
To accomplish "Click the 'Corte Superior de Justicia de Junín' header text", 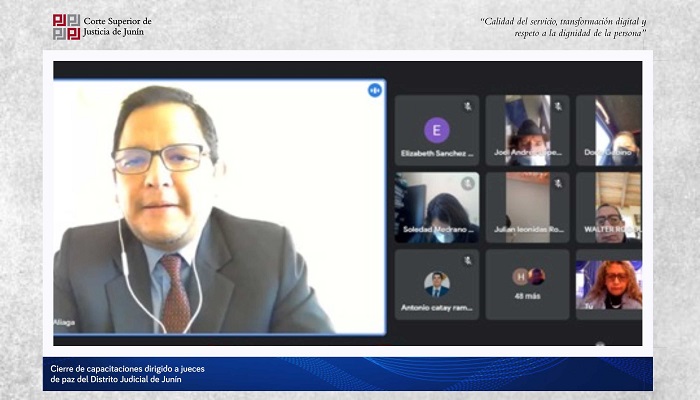I will pyautogui.click(x=117, y=26).
